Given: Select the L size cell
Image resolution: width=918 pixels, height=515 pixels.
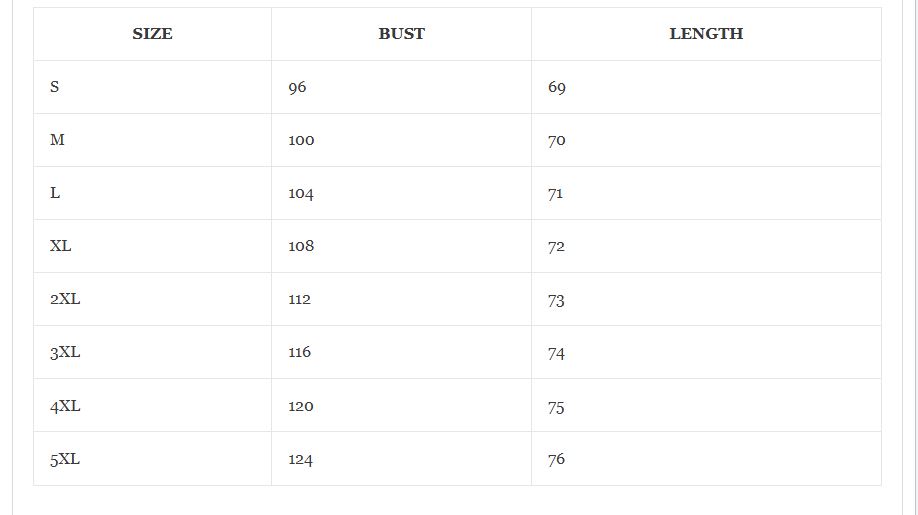Looking at the screenshot, I should tap(152, 193).
